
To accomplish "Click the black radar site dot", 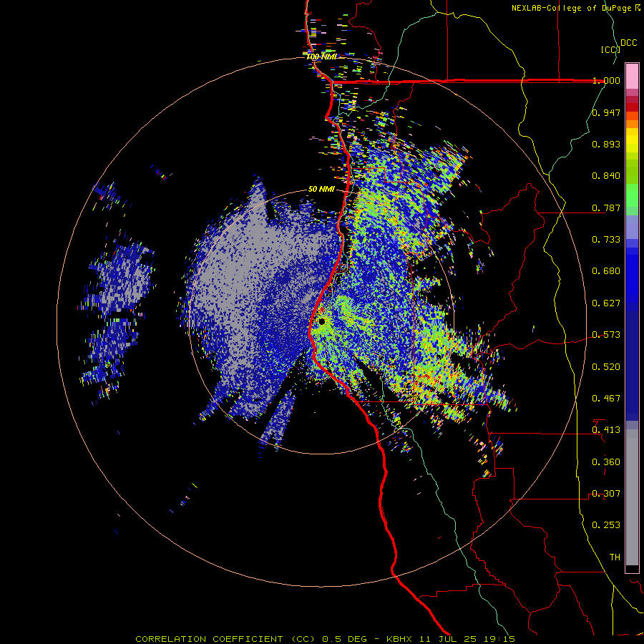I will click(322, 321).
